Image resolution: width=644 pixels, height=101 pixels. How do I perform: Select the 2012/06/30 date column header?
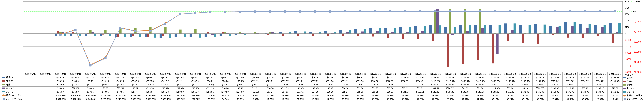[x=90, y=74]
